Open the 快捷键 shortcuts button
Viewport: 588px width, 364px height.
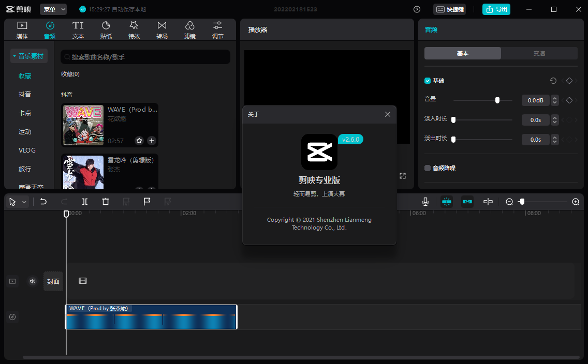(450, 9)
